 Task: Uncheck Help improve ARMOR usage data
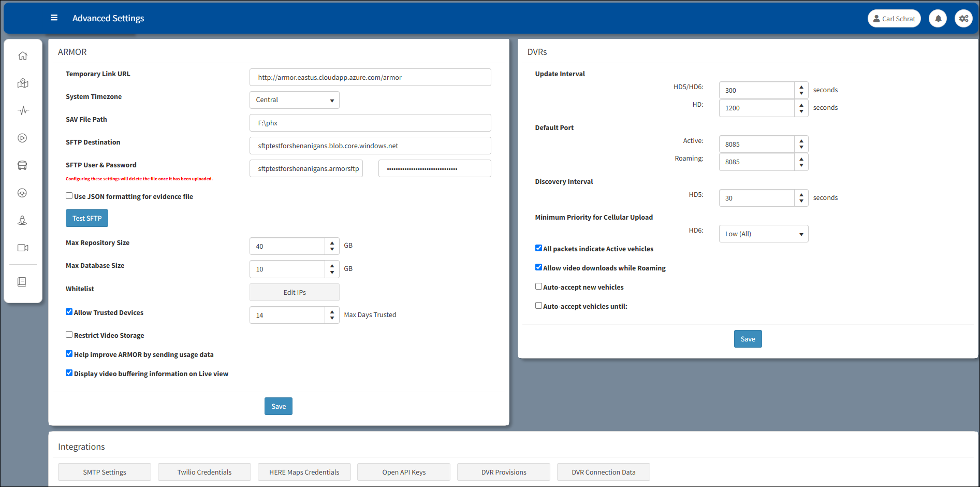click(x=69, y=354)
